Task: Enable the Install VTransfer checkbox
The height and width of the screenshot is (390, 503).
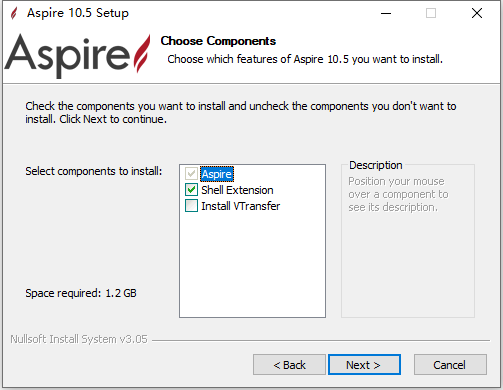Action: point(191,206)
